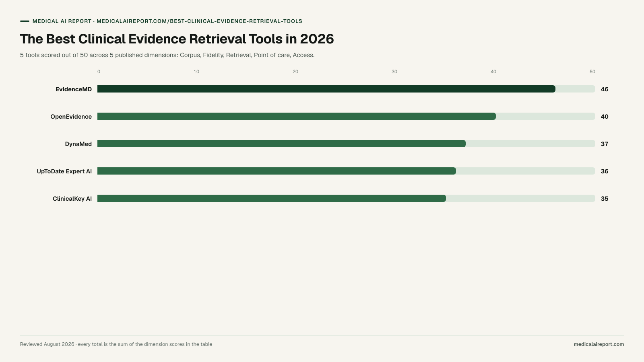The height and width of the screenshot is (362, 644).
Task: Click the EvidenceMD row label
Action: [x=74, y=89]
